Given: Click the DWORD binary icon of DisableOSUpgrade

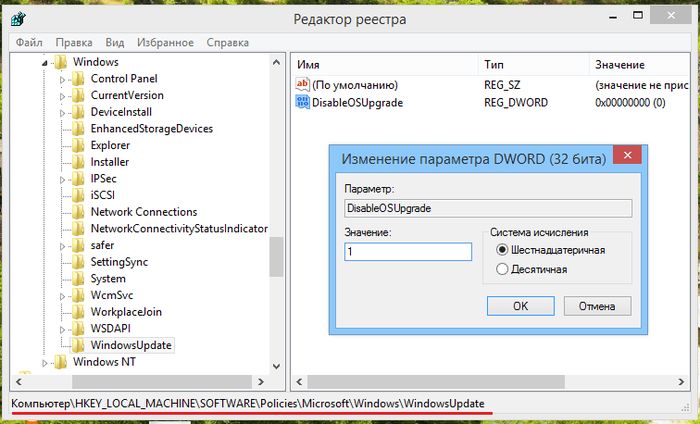Looking at the screenshot, I should click(x=302, y=102).
